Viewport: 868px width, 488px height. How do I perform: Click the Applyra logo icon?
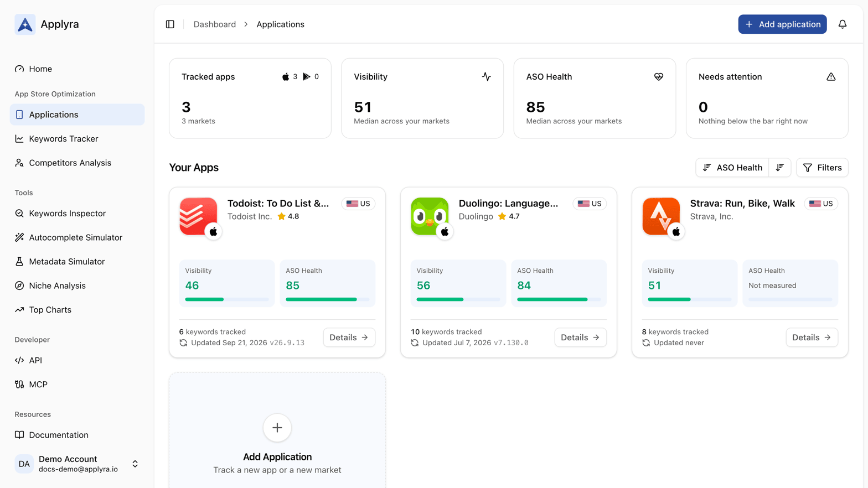(25, 24)
